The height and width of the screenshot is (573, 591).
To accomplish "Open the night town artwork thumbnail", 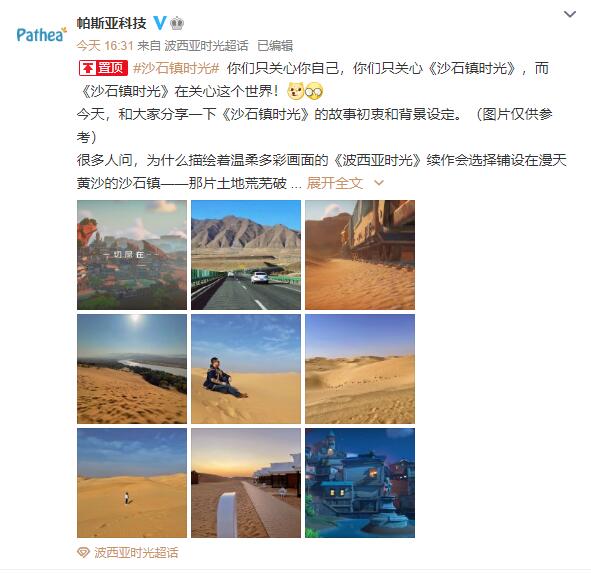I will coord(360,483).
